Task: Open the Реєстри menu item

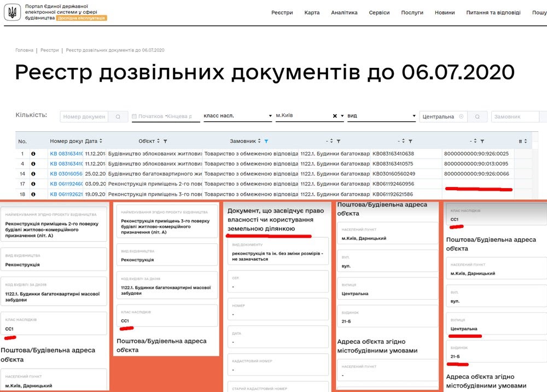Action: 282,13
